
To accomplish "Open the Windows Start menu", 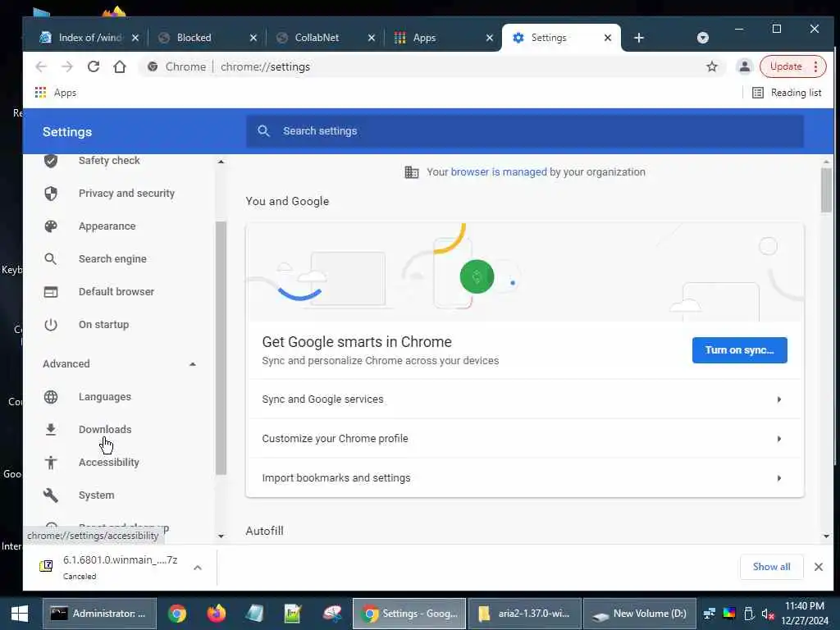I will (x=20, y=614).
